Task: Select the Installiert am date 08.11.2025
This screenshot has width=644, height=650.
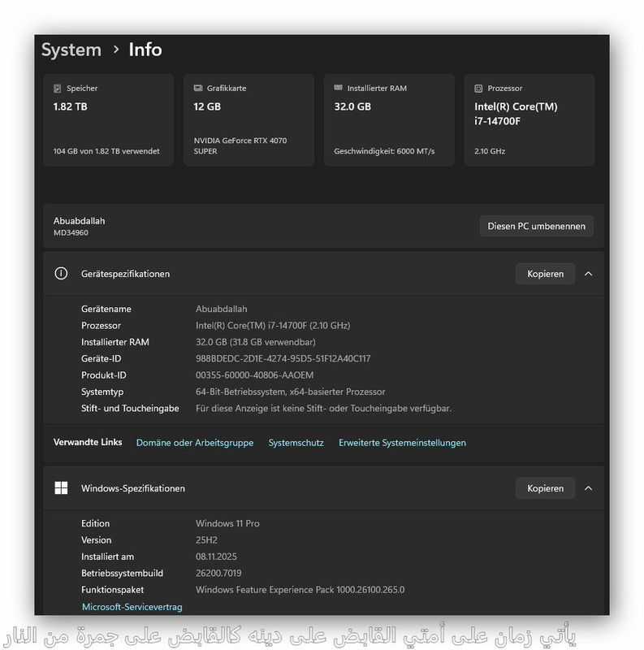Action: tap(216, 557)
